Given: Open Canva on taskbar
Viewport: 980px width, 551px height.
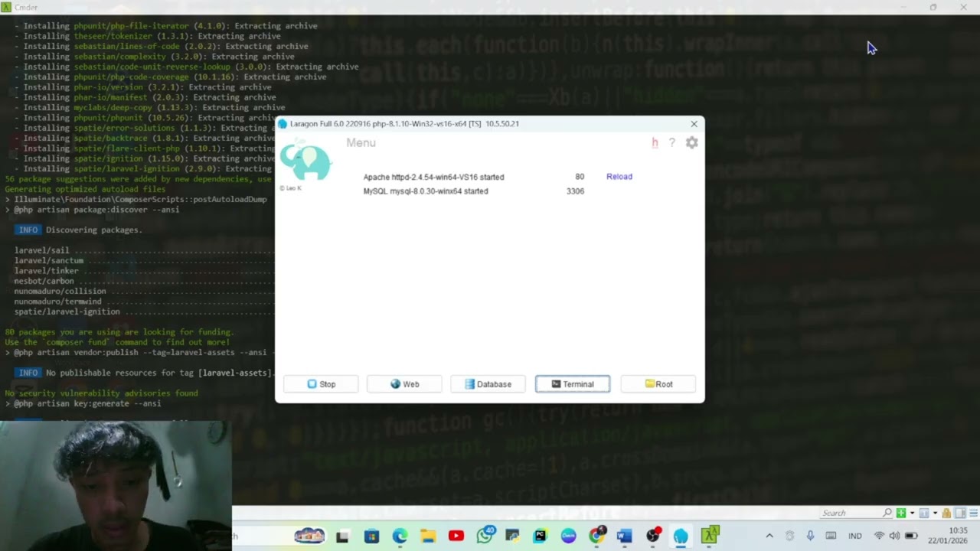Looking at the screenshot, I should coord(568,536).
